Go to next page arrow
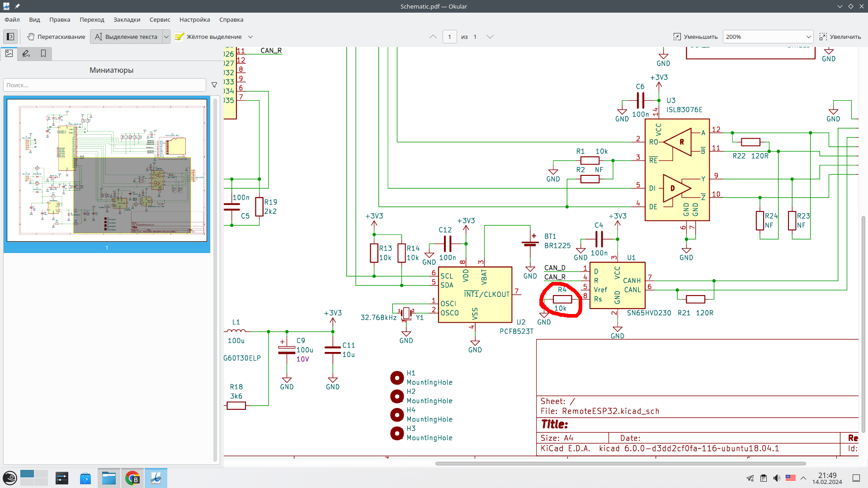Image resolution: width=868 pixels, height=488 pixels. tap(490, 37)
